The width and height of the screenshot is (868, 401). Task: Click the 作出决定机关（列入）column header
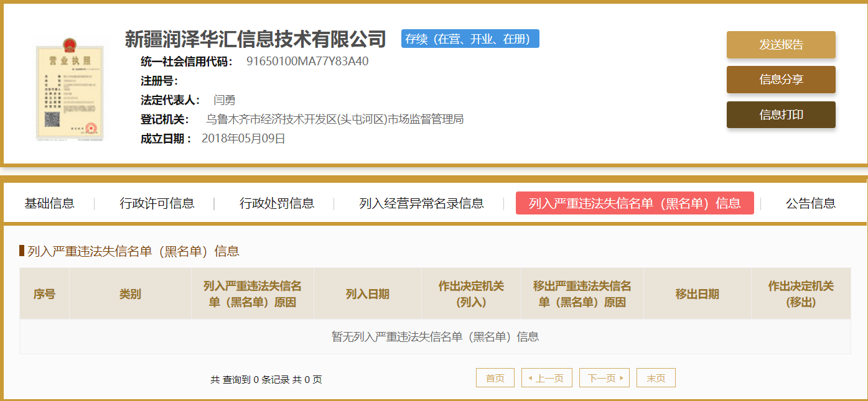point(471,294)
